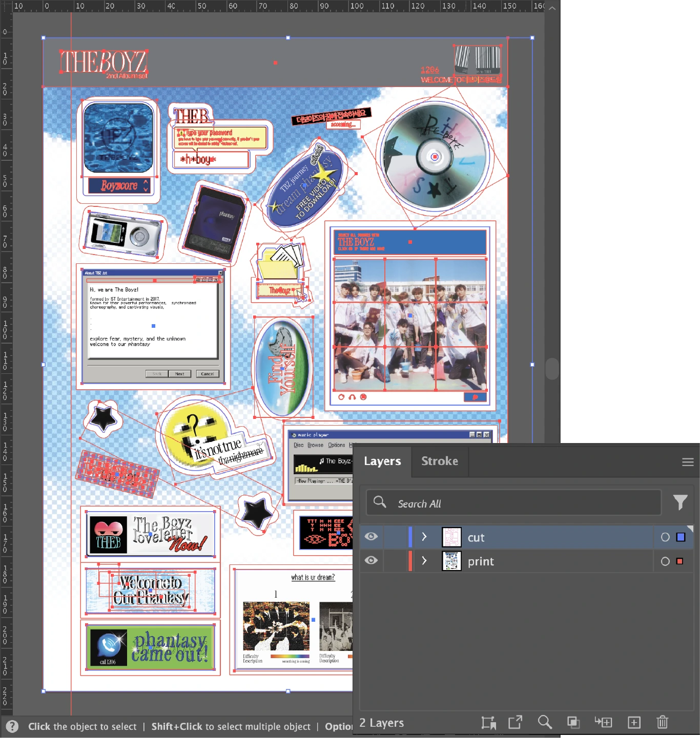This screenshot has height=738, width=700.
Task: Click the Create New Sublayer icon
Action: click(603, 723)
